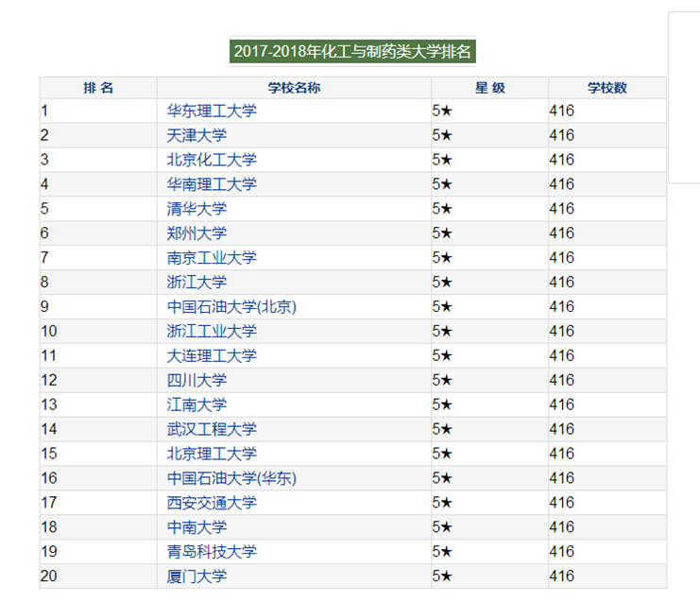700x602 pixels.
Task: Open 北京化工大学 in the ranking list
Action: click(x=211, y=160)
